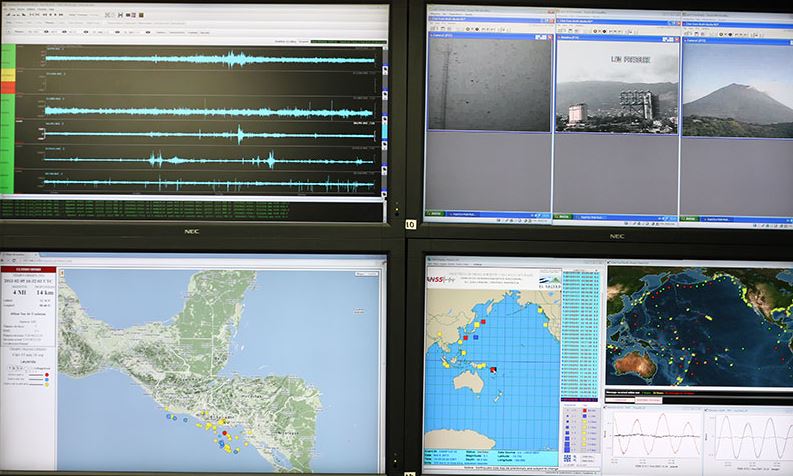Click the red station status block
Screen dimensions: 793x476
[8, 88]
